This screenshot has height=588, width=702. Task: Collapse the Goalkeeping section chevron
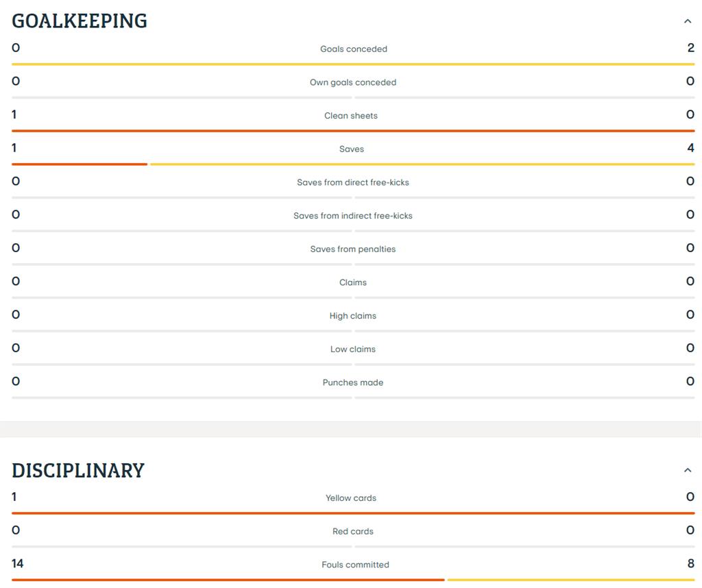(687, 21)
